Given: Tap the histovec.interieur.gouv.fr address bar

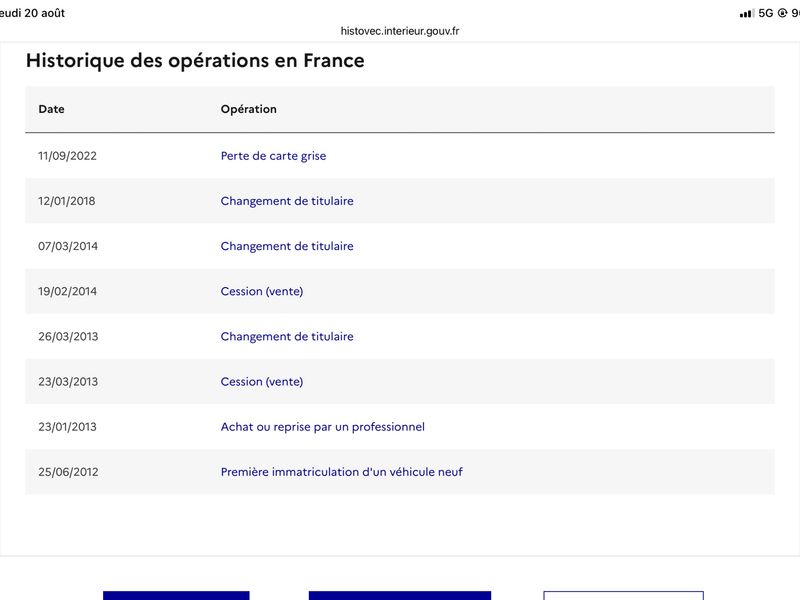Looking at the screenshot, I should click(x=399, y=31).
